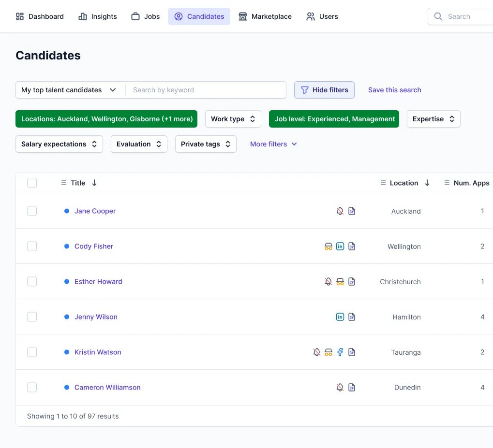The height and width of the screenshot is (448, 493).
Task: Go to the Marketplace tab
Action: [x=265, y=16]
